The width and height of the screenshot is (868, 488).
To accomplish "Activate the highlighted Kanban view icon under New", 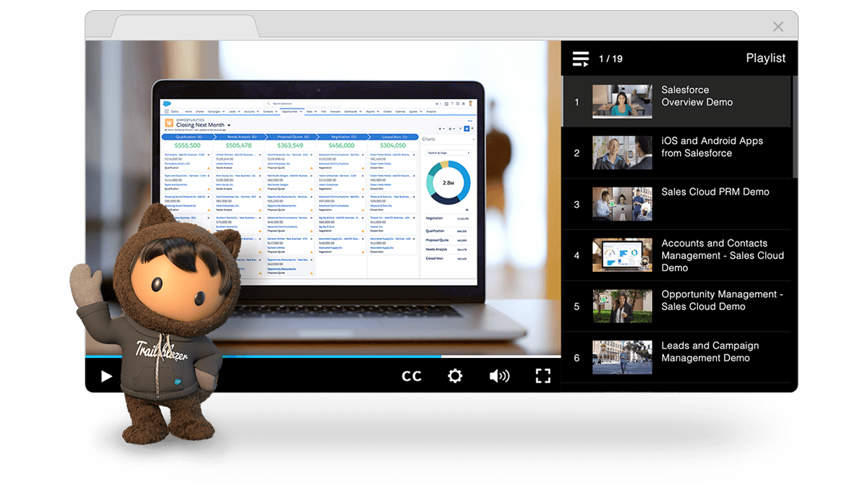I will pos(467,129).
